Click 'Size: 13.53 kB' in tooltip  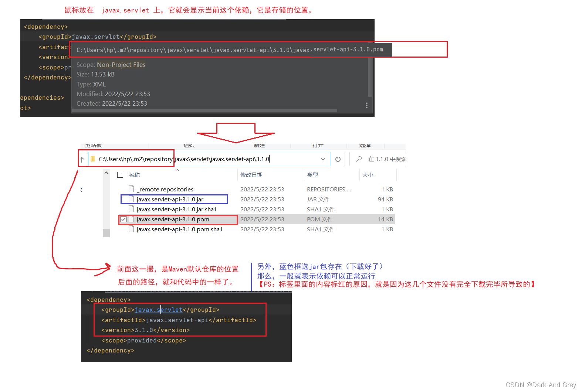click(x=95, y=74)
